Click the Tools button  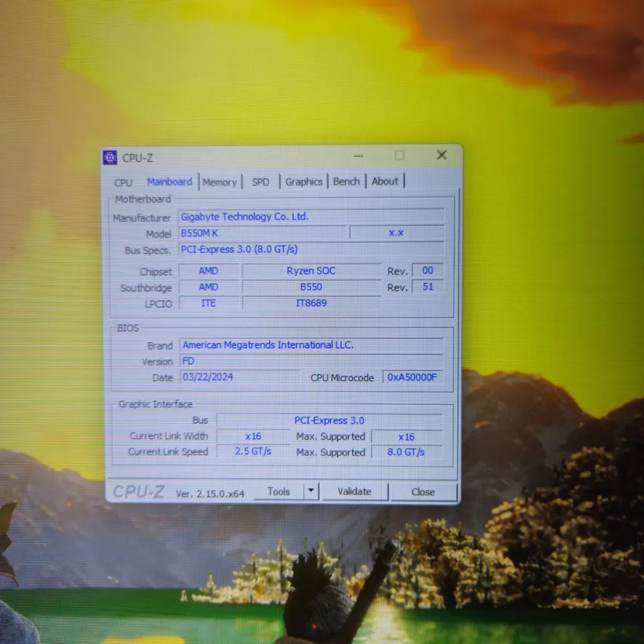point(278,491)
